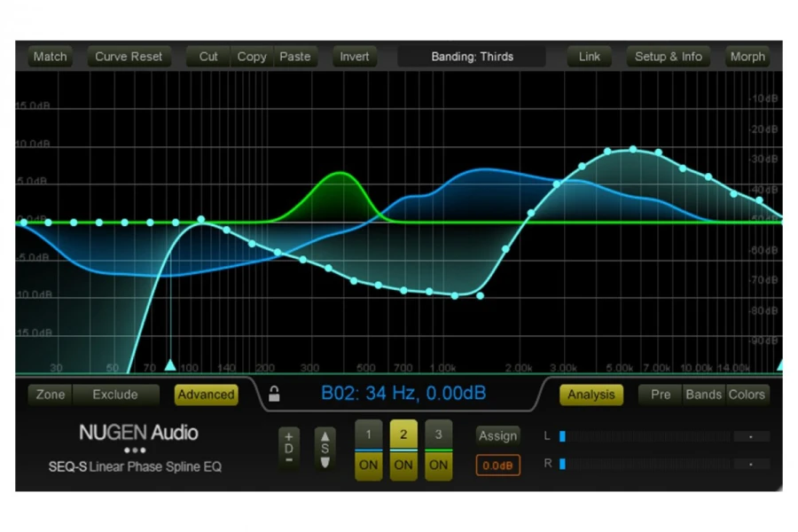Toggle the Analysis display
The height and width of the screenshot is (532, 798).
[x=591, y=395]
